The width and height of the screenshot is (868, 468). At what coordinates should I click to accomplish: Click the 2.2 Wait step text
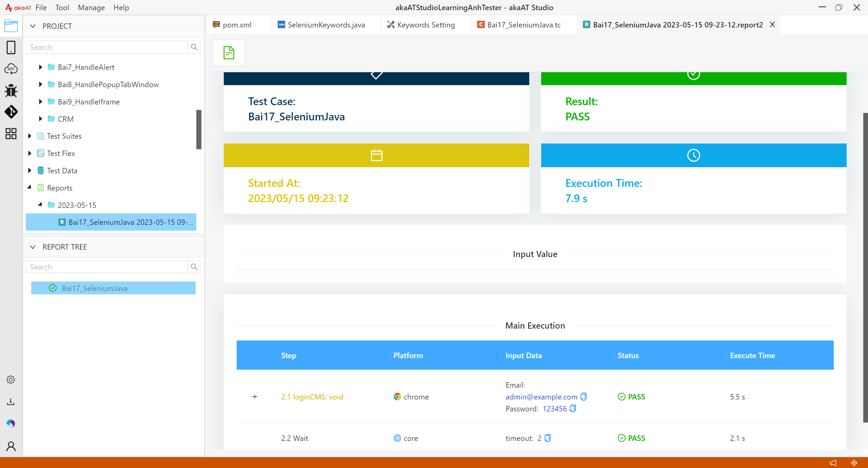tap(295, 438)
